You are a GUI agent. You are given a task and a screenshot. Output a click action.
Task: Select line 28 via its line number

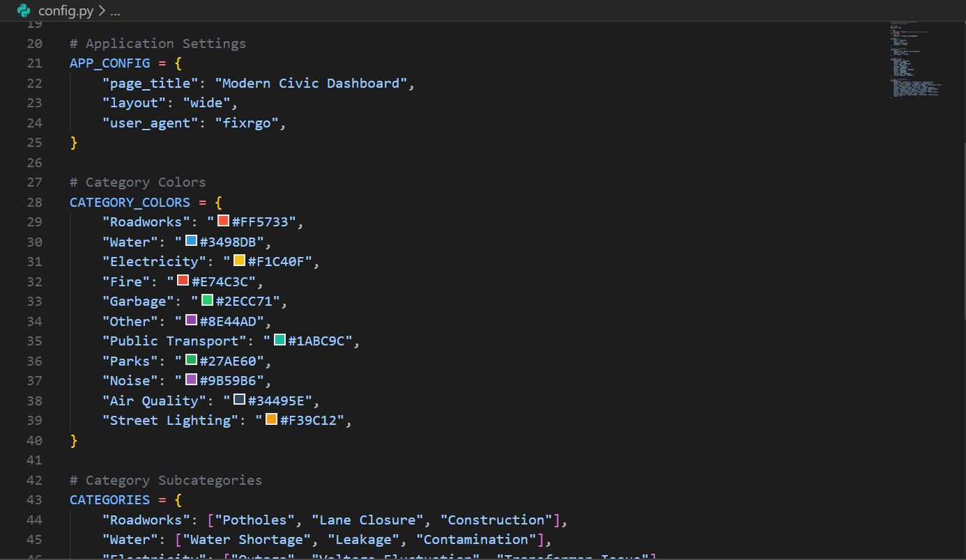(x=34, y=202)
